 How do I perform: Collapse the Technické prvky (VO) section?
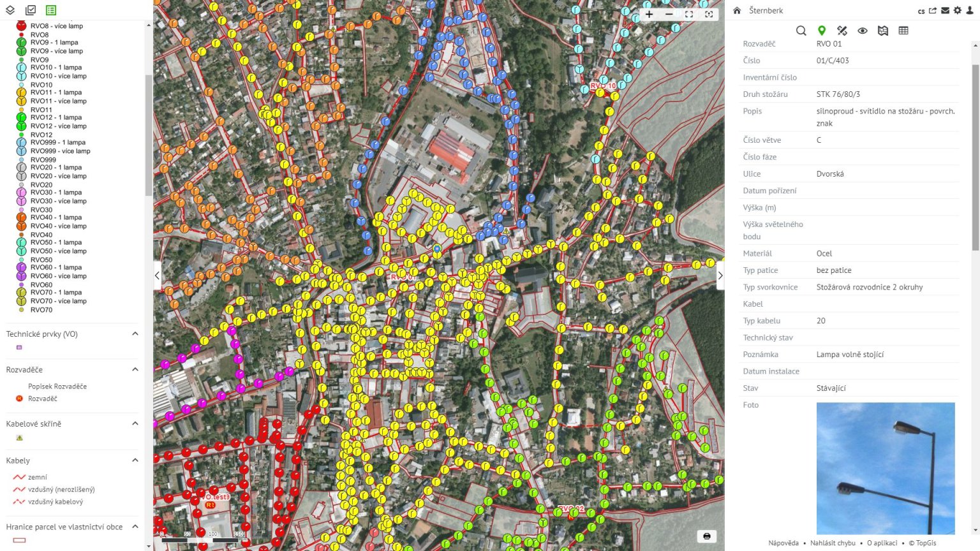click(x=135, y=333)
